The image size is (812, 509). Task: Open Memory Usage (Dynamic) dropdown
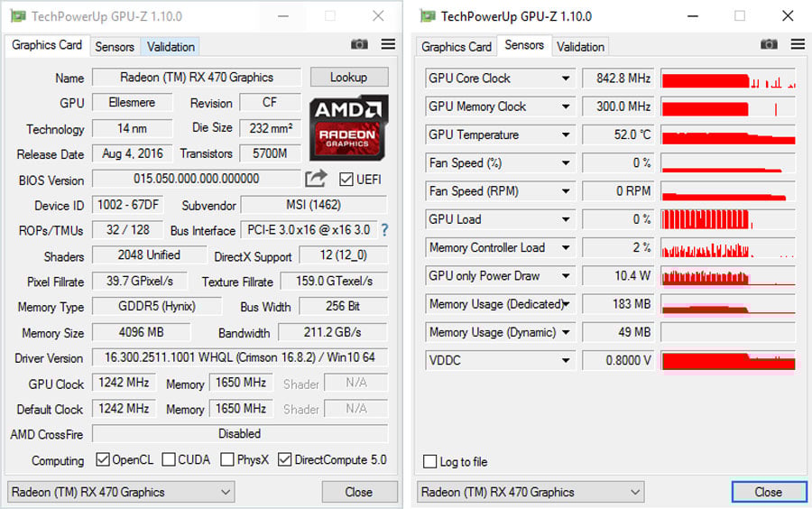point(566,332)
